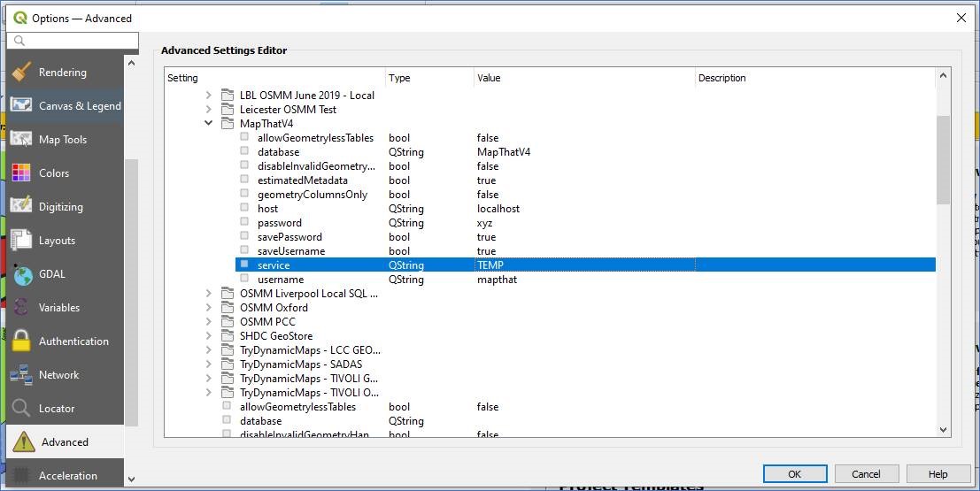Screen dimensions: 980x491
Task: Expand the SHDC GeoStore node
Action: (x=209, y=336)
